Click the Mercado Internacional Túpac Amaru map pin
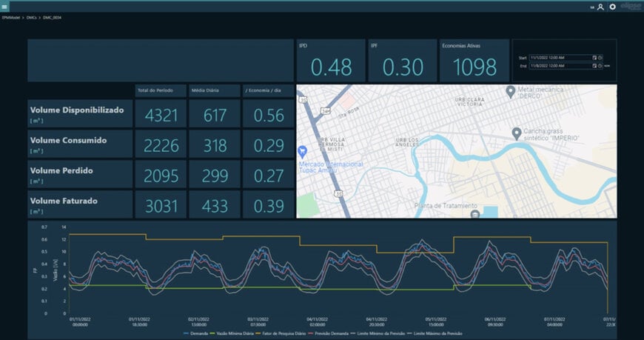 click(301, 150)
